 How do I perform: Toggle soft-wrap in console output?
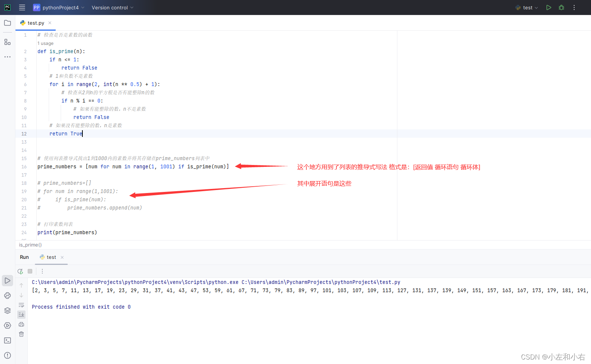click(x=21, y=305)
